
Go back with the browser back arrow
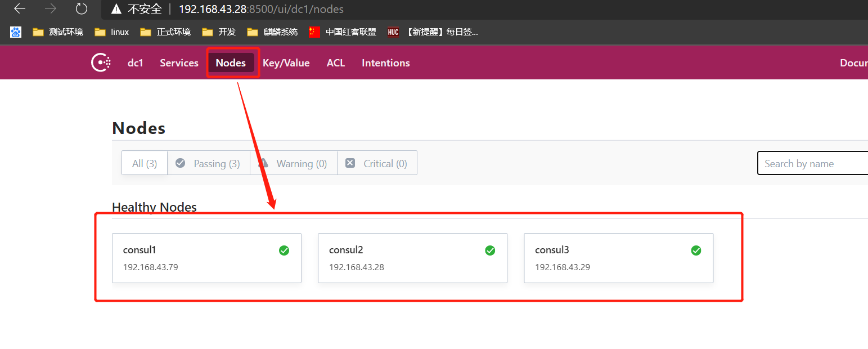point(20,9)
